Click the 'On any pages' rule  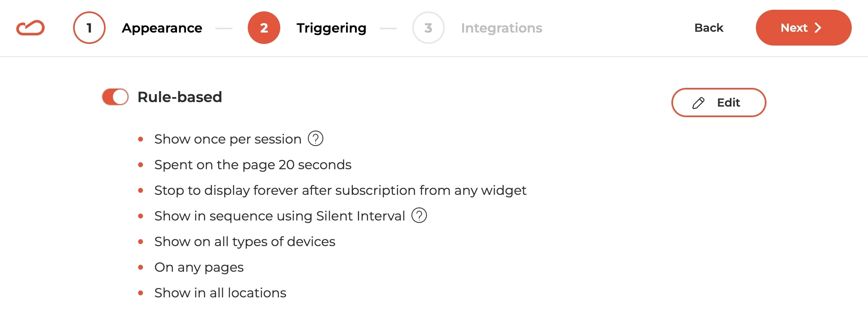click(x=199, y=267)
